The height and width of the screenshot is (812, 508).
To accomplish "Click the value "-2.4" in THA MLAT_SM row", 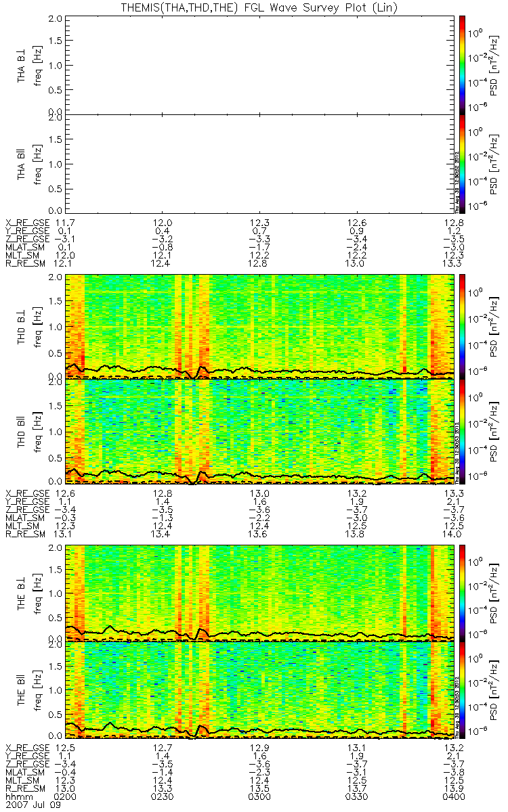I will (x=357, y=247).
